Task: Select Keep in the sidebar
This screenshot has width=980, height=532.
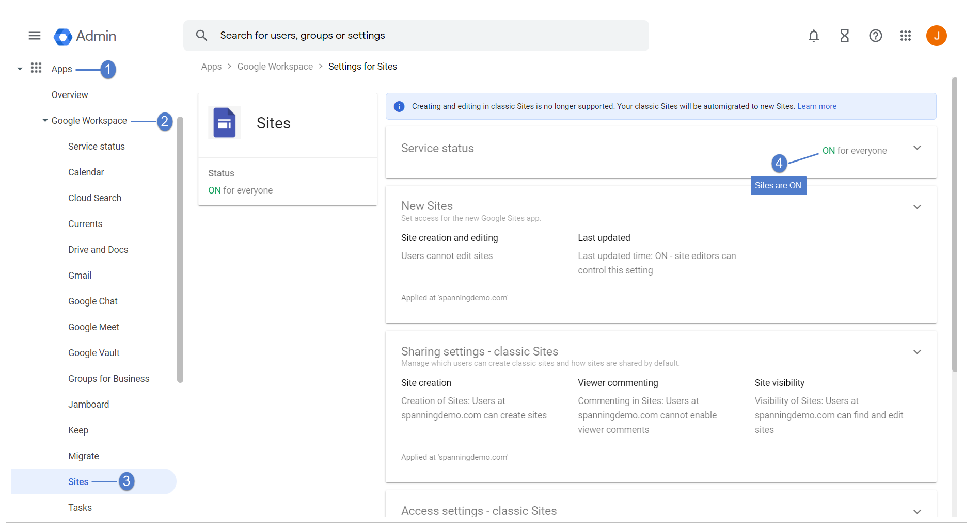Action: click(78, 430)
